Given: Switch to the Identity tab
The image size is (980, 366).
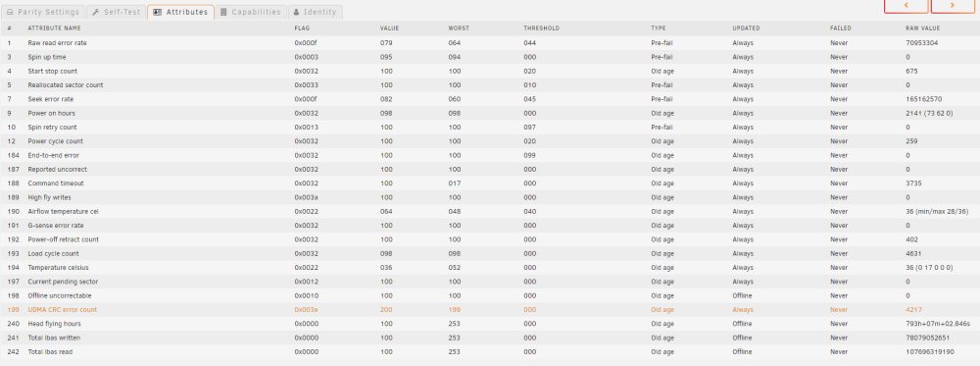Looking at the screenshot, I should (315, 12).
